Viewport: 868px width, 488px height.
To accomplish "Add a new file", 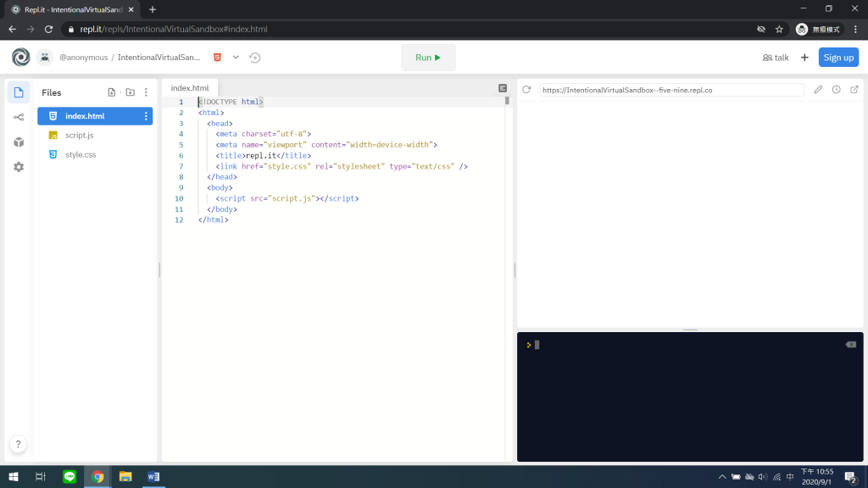I will (x=112, y=92).
